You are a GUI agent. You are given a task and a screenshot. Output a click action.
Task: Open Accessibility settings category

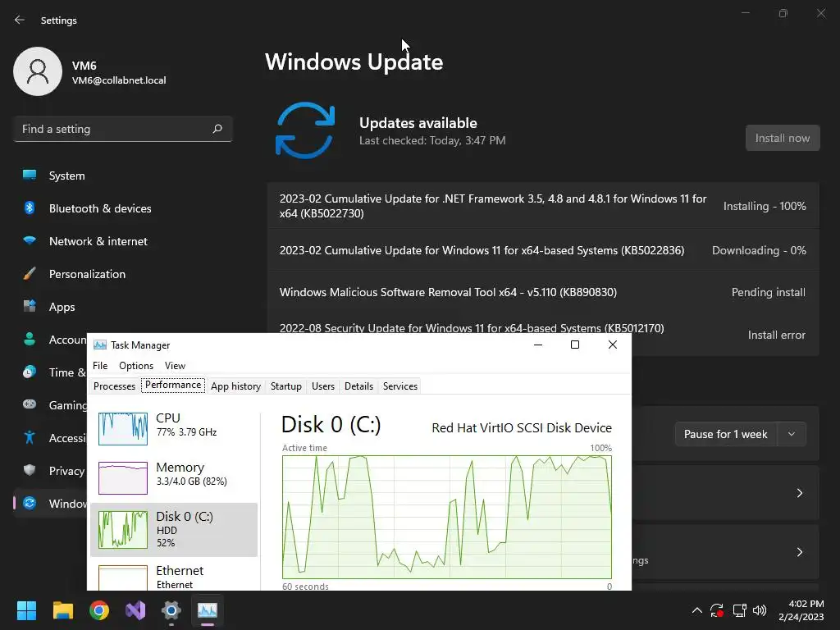pyautogui.click(x=50, y=438)
